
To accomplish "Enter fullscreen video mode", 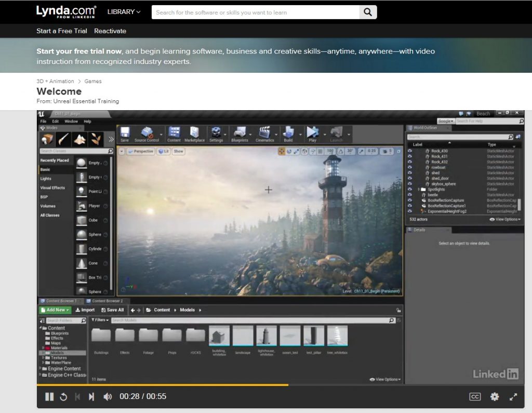I will coord(513,397).
